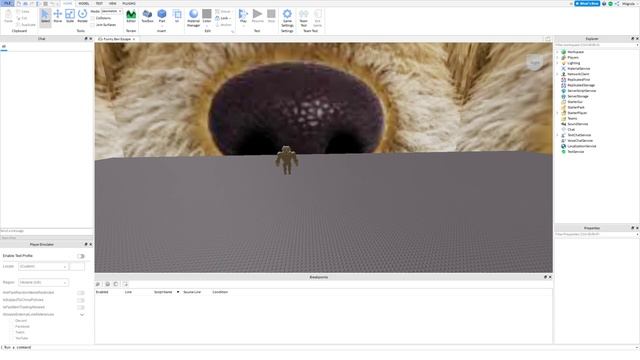Open the Material Manager
The width and height of the screenshot is (640, 360).
click(193, 18)
